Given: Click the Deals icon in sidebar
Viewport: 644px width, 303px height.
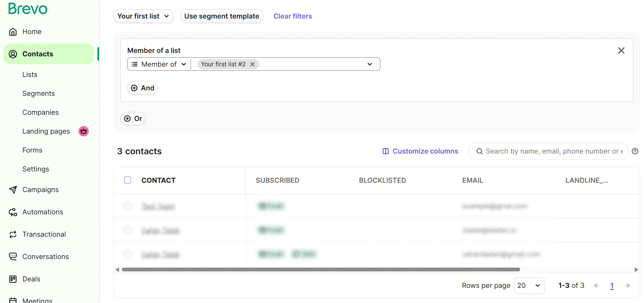Looking at the screenshot, I should (13, 279).
